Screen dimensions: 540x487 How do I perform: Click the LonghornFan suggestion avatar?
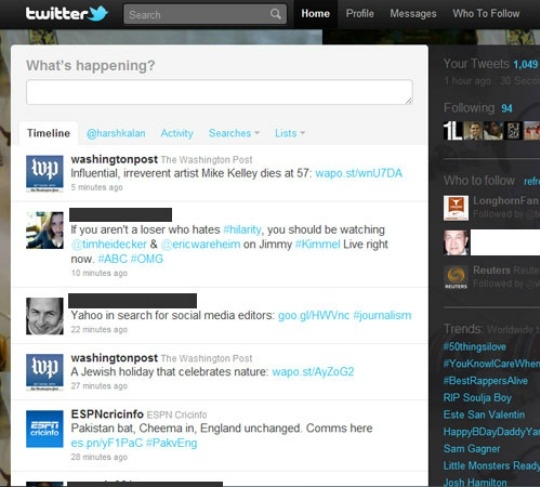coord(456,208)
